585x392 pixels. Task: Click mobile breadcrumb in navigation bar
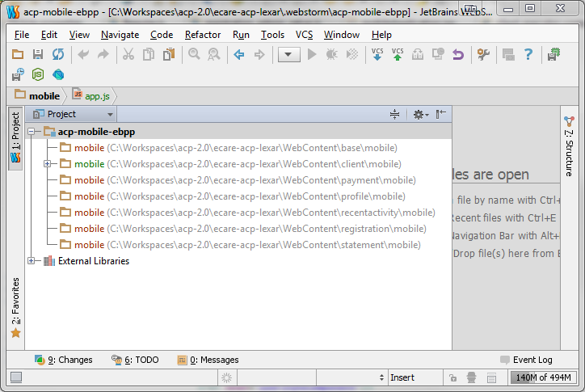click(37, 96)
